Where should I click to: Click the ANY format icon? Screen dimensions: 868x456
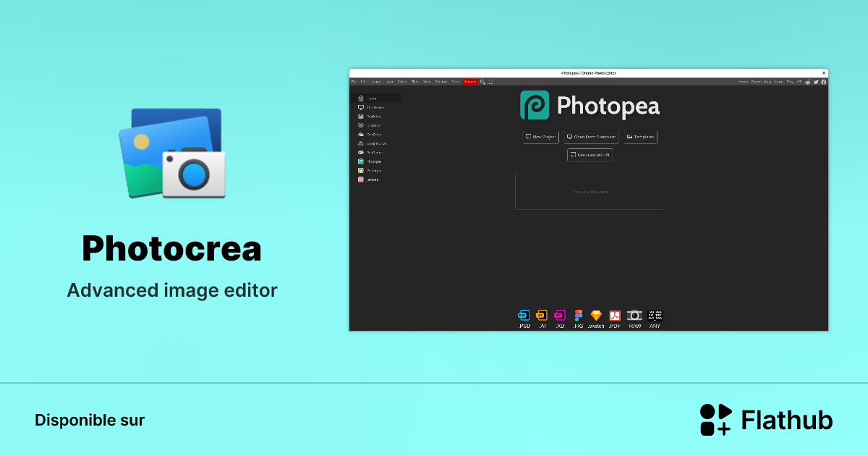(x=655, y=316)
